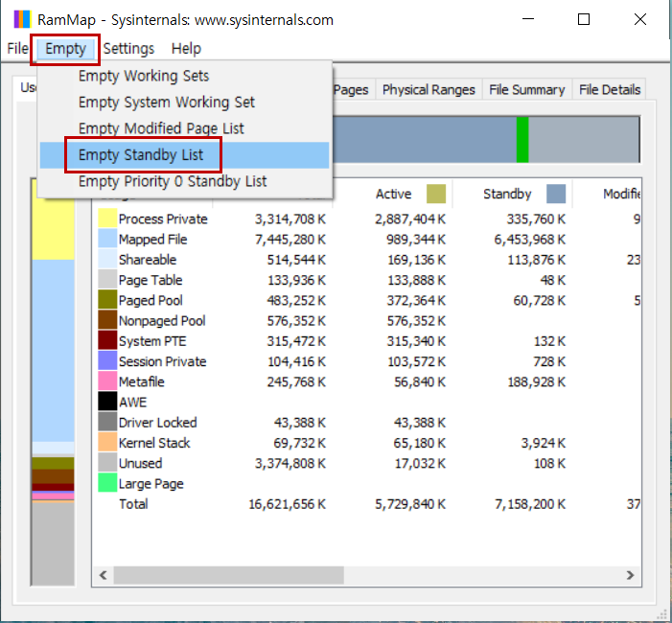672x623 pixels.
Task: Click the Large Page green swatch
Action: tap(107, 483)
